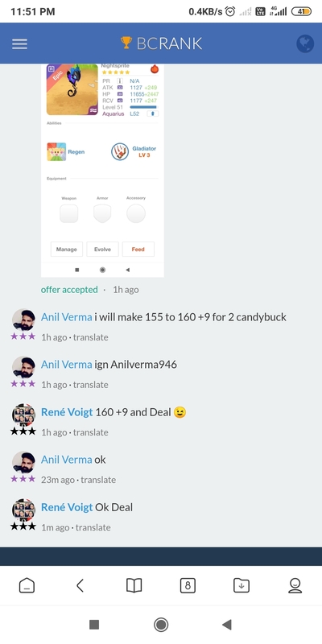
Task: Click the BCRANK trophy logo
Action: 161,43
